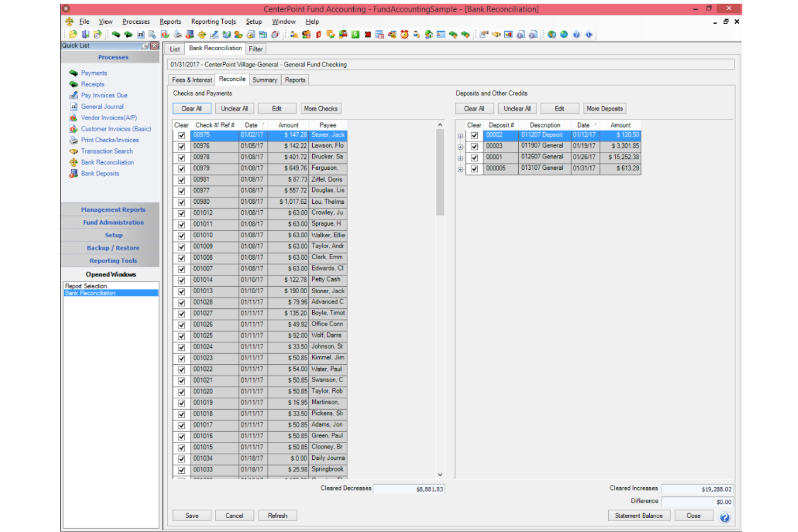Open the Processes menu in menu bar
Viewport: 798px width, 532px height.
[136, 22]
